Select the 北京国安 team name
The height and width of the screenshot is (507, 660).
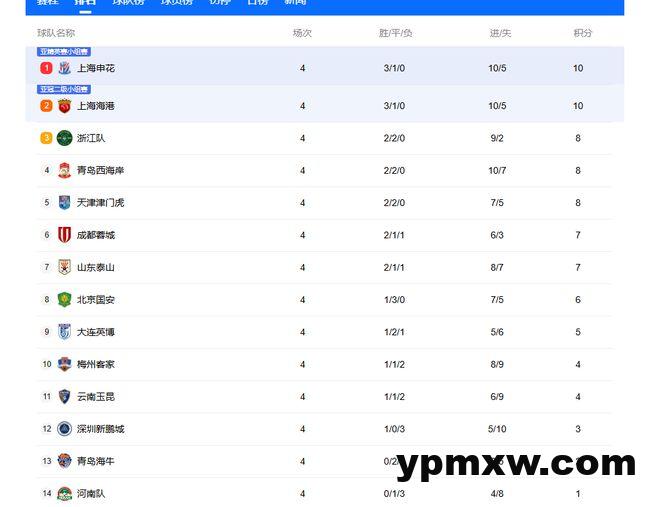96,300
